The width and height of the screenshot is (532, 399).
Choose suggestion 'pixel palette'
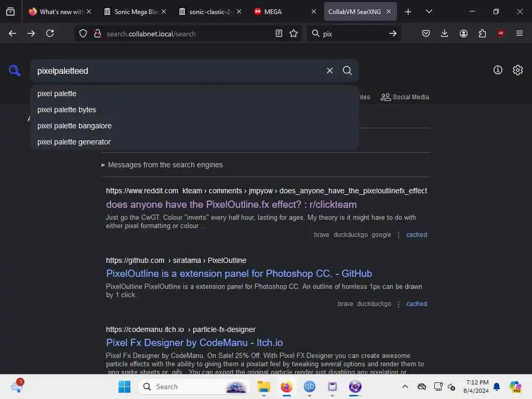[x=194, y=94]
